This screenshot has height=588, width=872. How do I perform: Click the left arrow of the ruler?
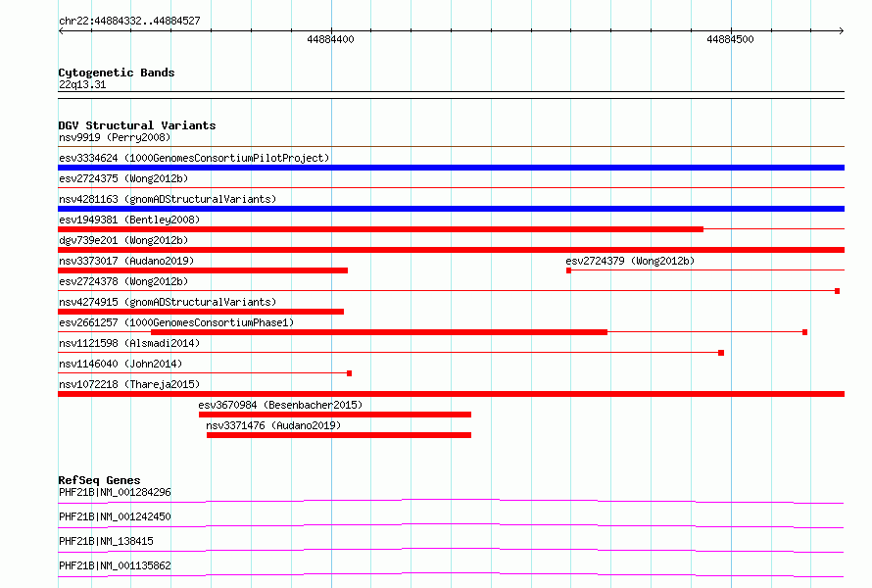pyautogui.click(x=61, y=30)
